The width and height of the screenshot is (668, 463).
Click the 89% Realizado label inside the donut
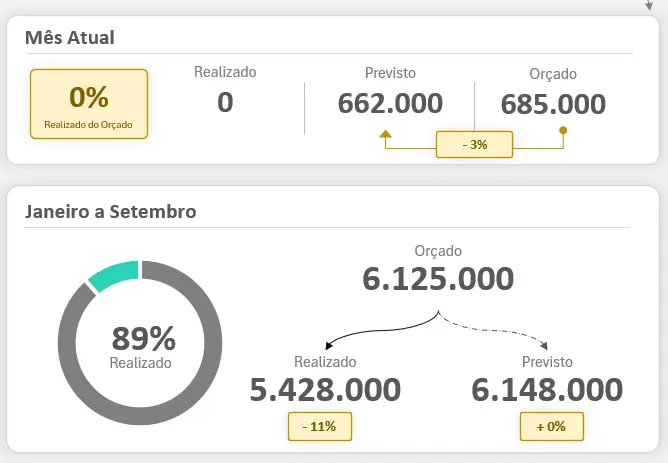click(141, 346)
